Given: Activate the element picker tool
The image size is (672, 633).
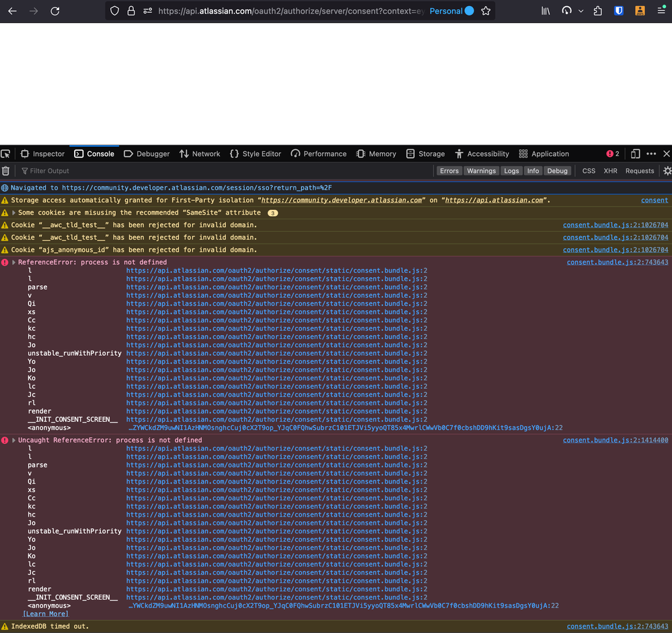Looking at the screenshot, I should click(x=5, y=154).
